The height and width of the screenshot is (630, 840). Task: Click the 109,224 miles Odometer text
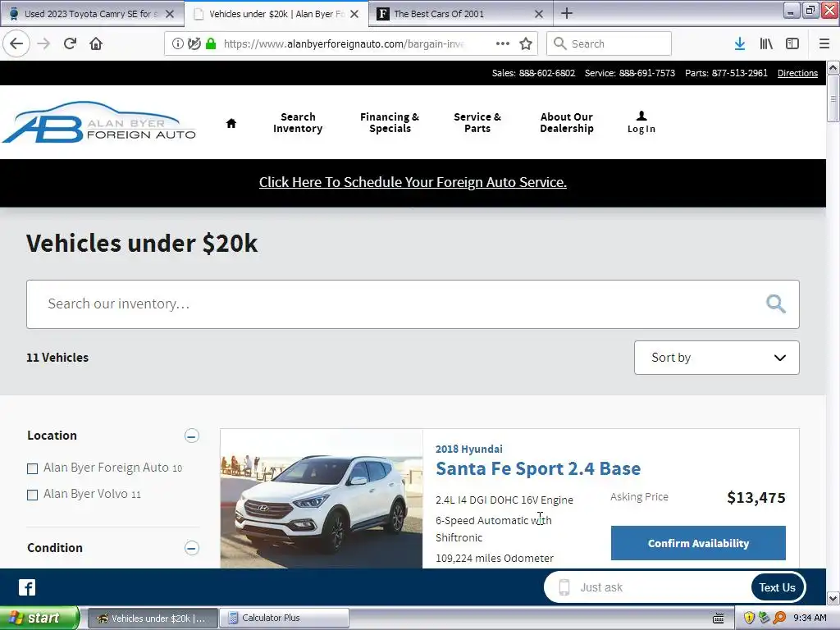495,558
